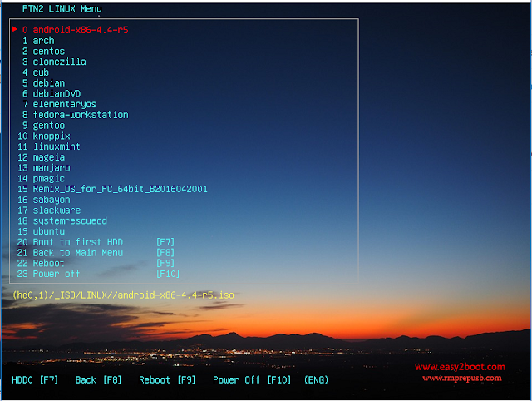Image resolution: width=532 pixels, height=401 pixels.
Task: Choose entry 5 debian
Action: coord(43,83)
